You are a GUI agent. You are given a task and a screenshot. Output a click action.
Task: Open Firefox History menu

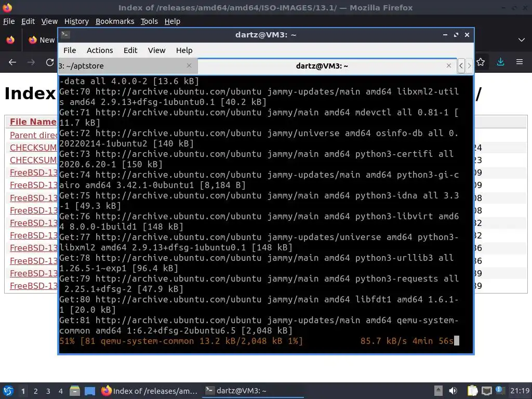76,21
